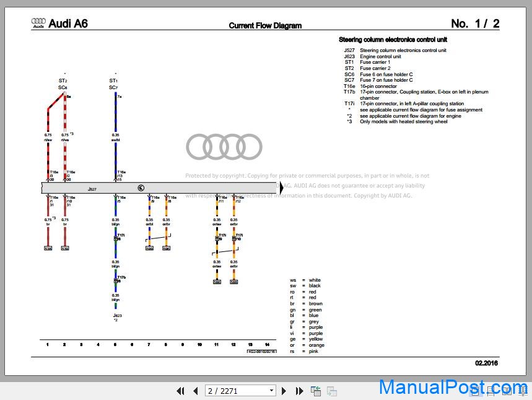
Task: Click 'SC6 Fuse 6 on fuse holder C' entry
Action: point(378,74)
